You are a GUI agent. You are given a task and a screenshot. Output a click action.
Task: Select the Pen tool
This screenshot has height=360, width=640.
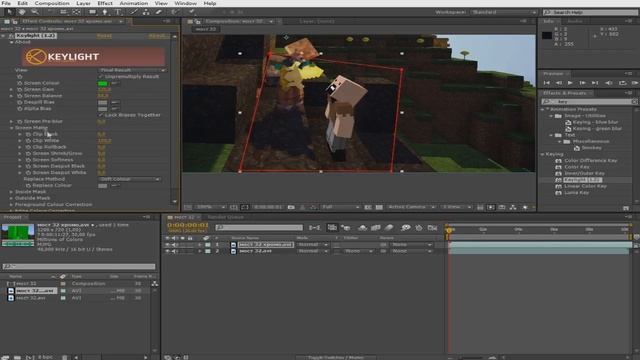click(x=104, y=12)
